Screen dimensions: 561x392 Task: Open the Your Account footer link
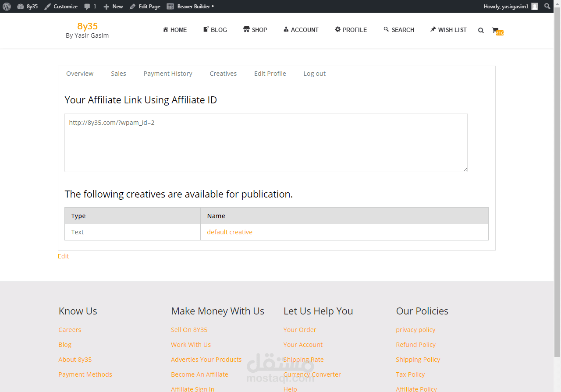(x=303, y=345)
